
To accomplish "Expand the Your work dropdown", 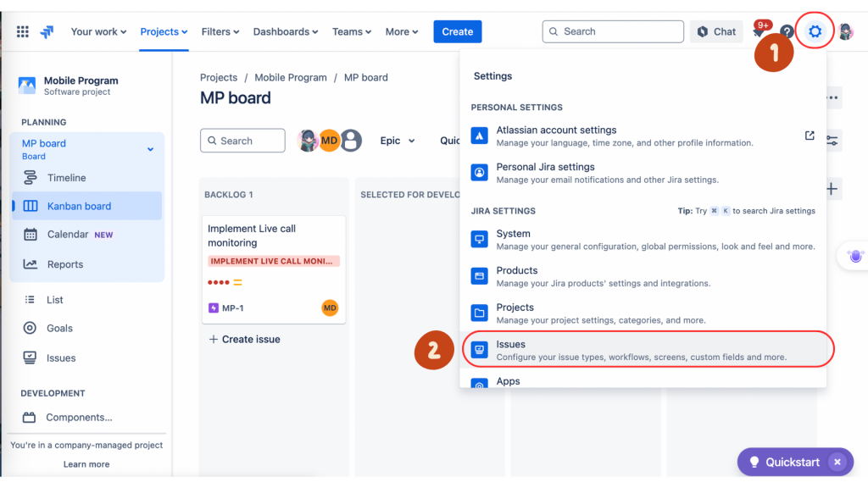I will click(x=98, y=31).
